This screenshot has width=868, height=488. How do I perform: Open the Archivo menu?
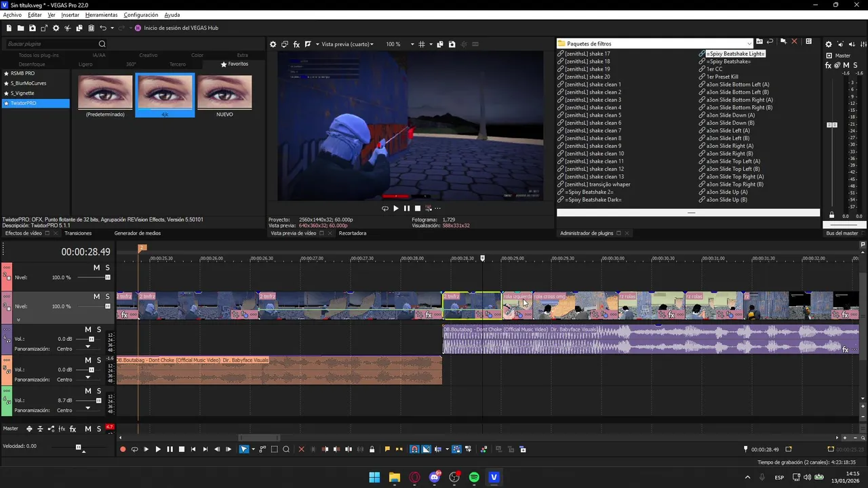coord(12,15)
